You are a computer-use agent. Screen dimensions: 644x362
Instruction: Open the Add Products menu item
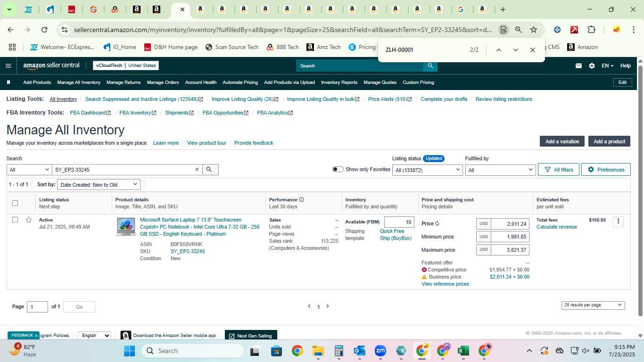(37, 82)
